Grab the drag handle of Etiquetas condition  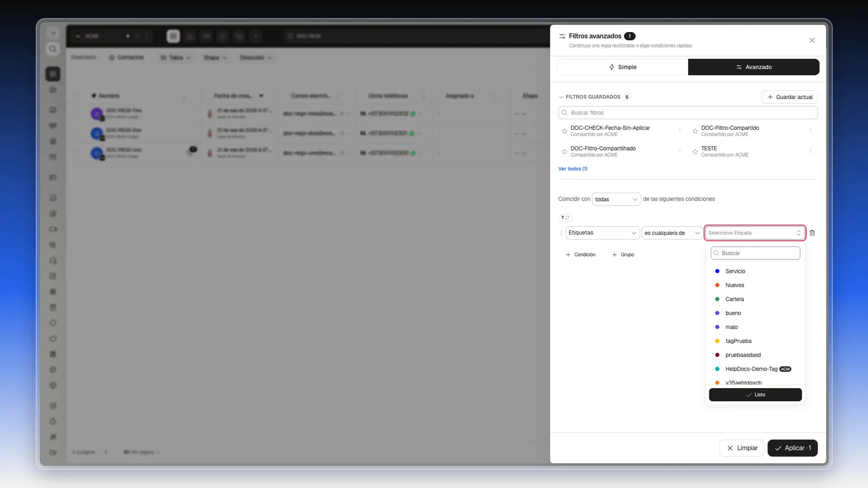point(561,233)
